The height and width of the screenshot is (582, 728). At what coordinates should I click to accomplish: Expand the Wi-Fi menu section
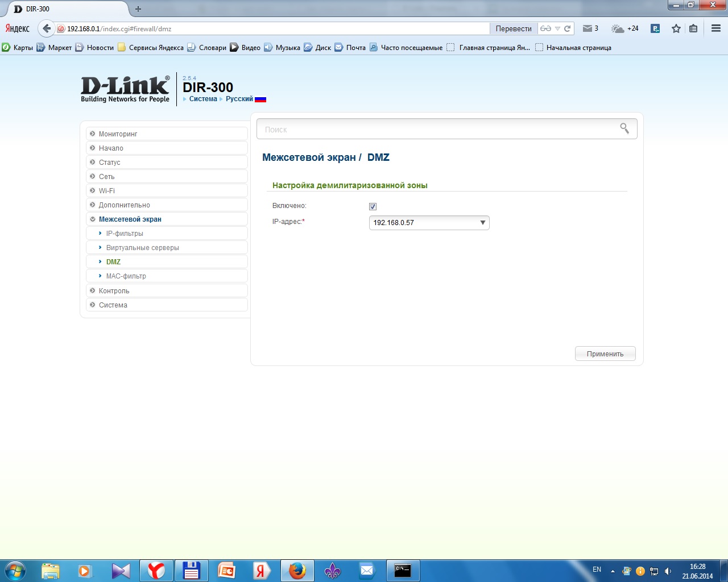tap(167, 190)
